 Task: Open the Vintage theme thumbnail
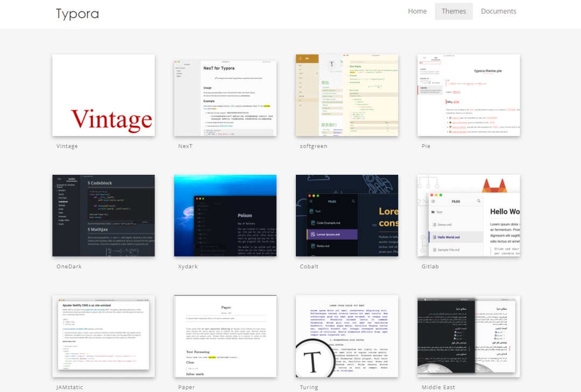pyautogui.click(x=103, y=95)
